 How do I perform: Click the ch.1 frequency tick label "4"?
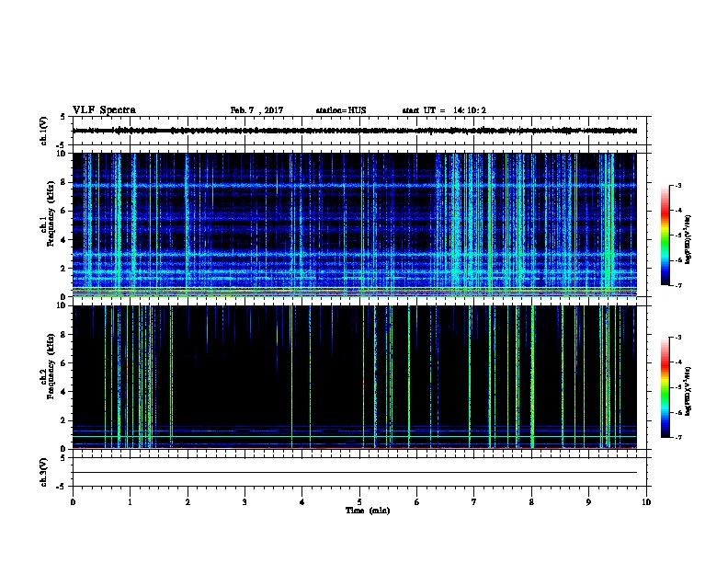64,240
